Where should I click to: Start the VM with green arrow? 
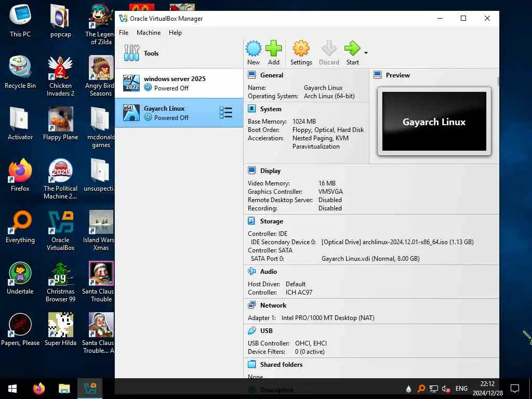point(352,48)
